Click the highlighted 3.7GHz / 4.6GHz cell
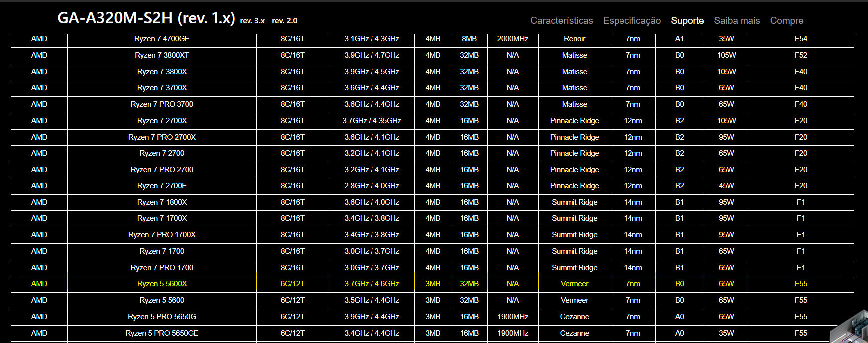Image resolution: width=868 pixels, height=343 pixels. tap(372, 284)
